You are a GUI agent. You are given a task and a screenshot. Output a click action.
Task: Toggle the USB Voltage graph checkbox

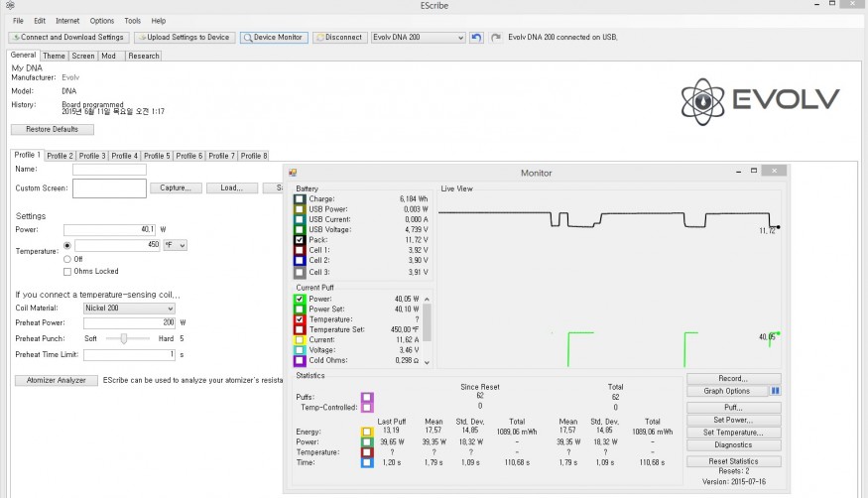click(x=300, y=229)
